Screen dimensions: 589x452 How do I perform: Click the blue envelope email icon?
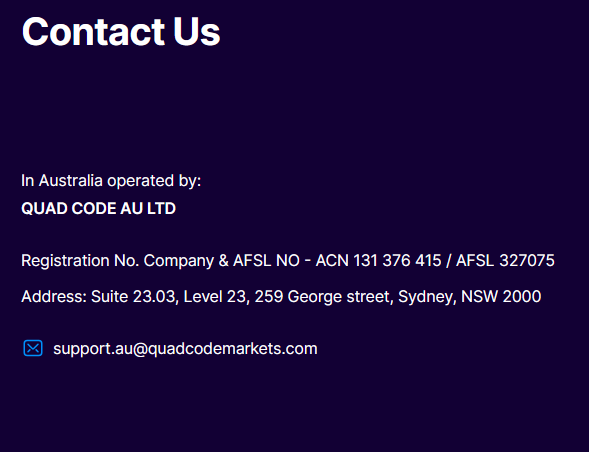[x=33, y=348]
